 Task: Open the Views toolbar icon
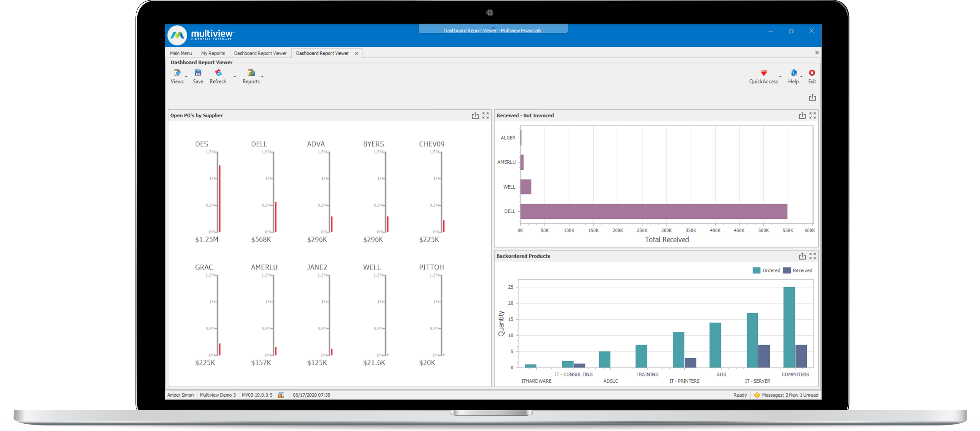click(x=177, y=73)
